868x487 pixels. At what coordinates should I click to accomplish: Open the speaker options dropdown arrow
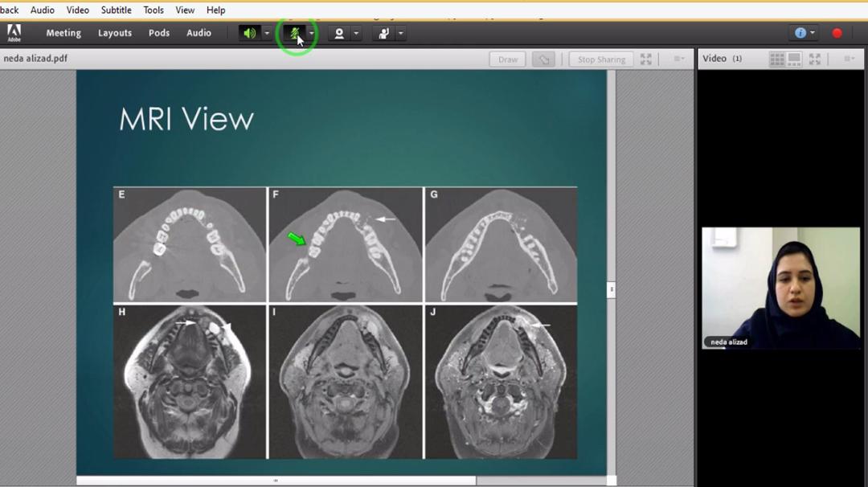pyautogui.click(x=267, y=33)
